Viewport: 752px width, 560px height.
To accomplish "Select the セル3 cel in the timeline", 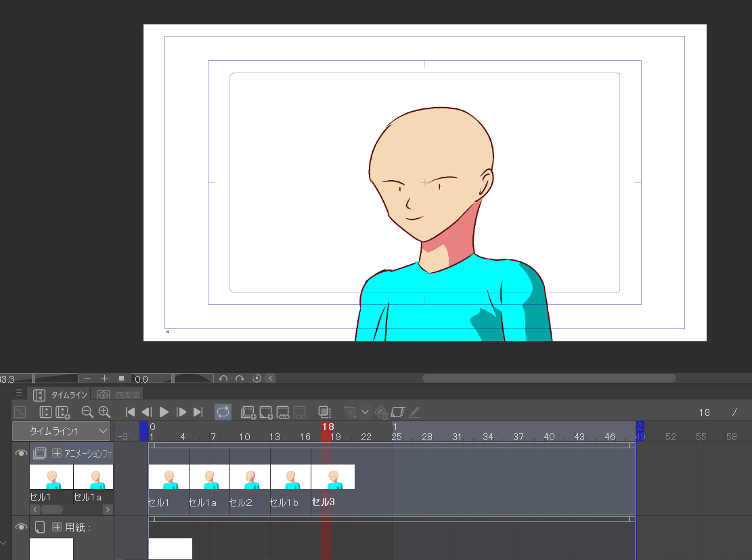I will [332, 476].
